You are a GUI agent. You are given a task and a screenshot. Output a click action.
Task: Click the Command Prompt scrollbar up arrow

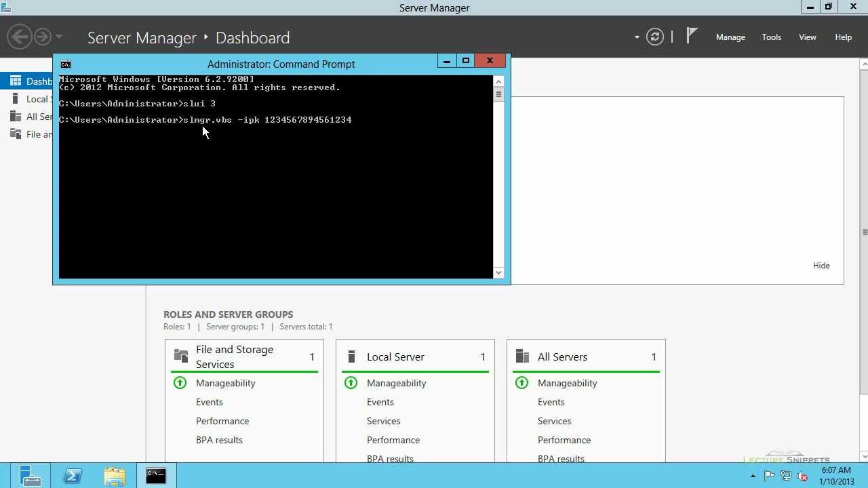tap(498, 81)
